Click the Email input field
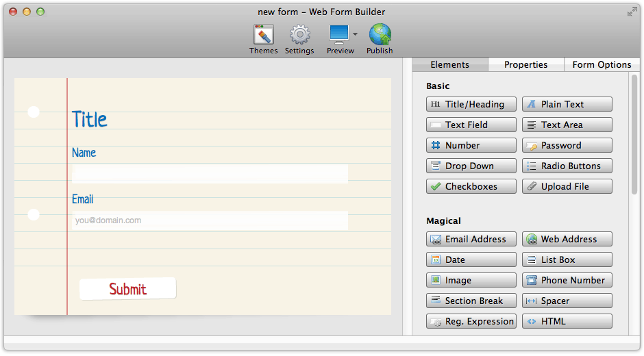 pyautogui.click(x=210, y=220)
